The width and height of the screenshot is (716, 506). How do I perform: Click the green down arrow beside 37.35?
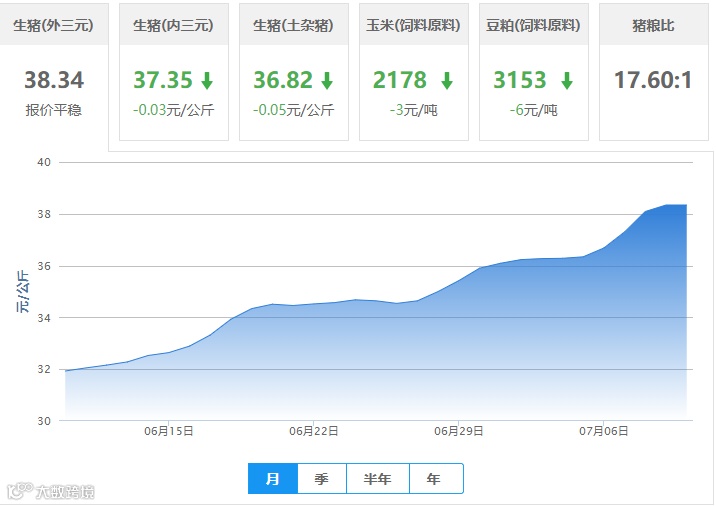coord(207,80)
